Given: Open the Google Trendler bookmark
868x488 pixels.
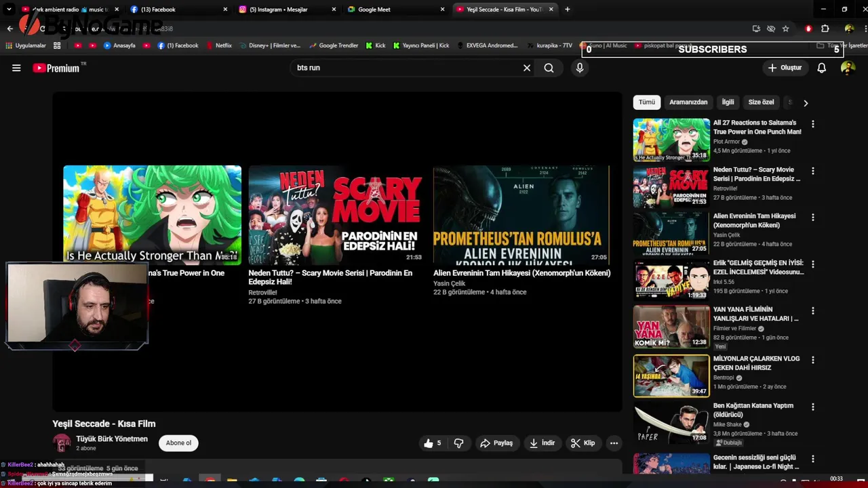Looking at the screenshot, I should (334, 45).
